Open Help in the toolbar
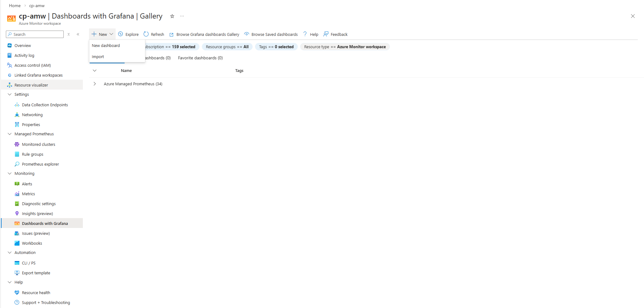Screen dimensions: 644x308 [310, 34]
